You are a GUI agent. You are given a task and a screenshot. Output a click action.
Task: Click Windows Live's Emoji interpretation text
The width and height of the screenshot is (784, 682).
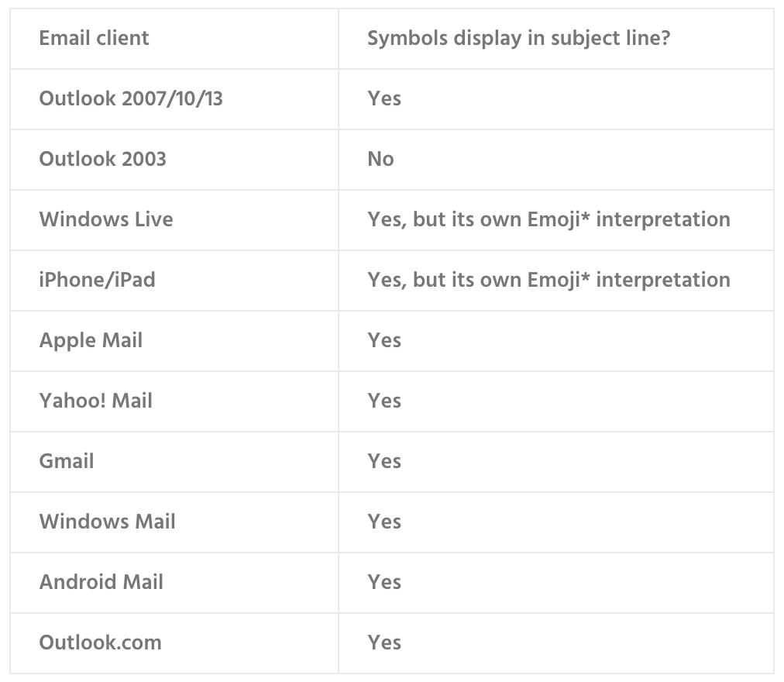tap(549, 219)
